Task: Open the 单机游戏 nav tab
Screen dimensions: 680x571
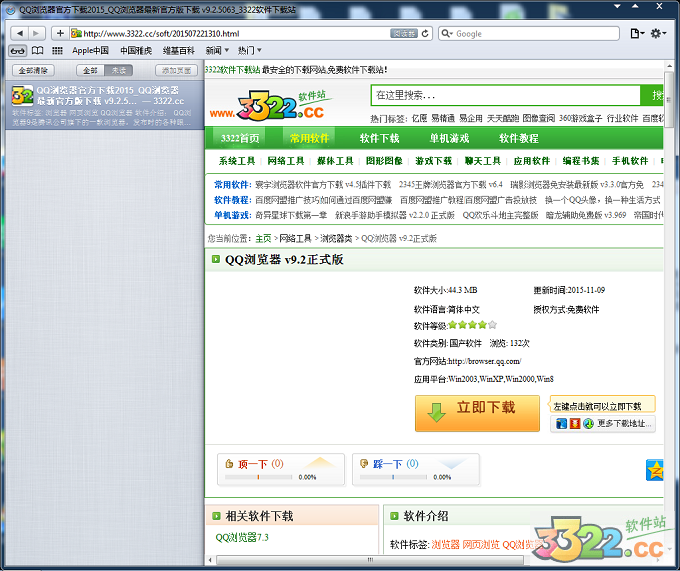Action: tap(449, 138)
